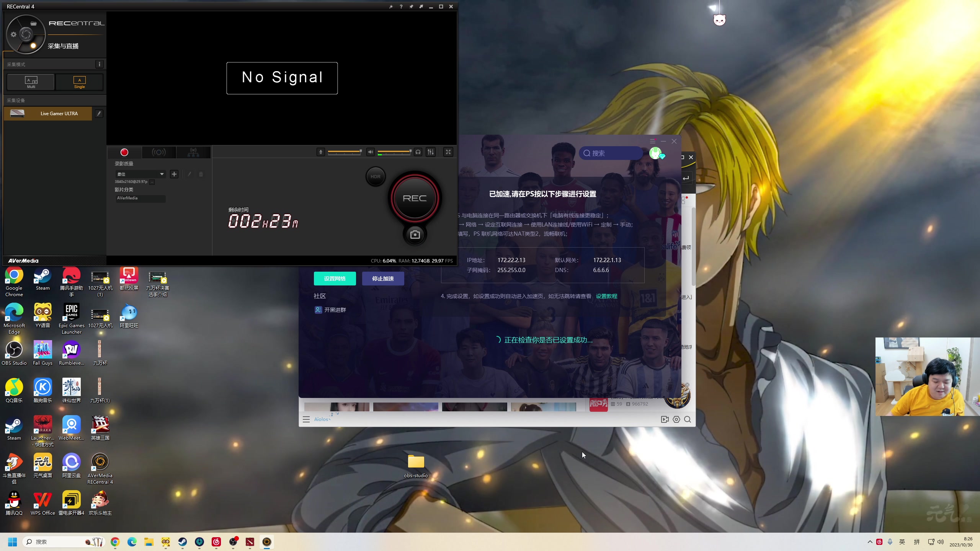Toggle the HDR button

(375, 177)
